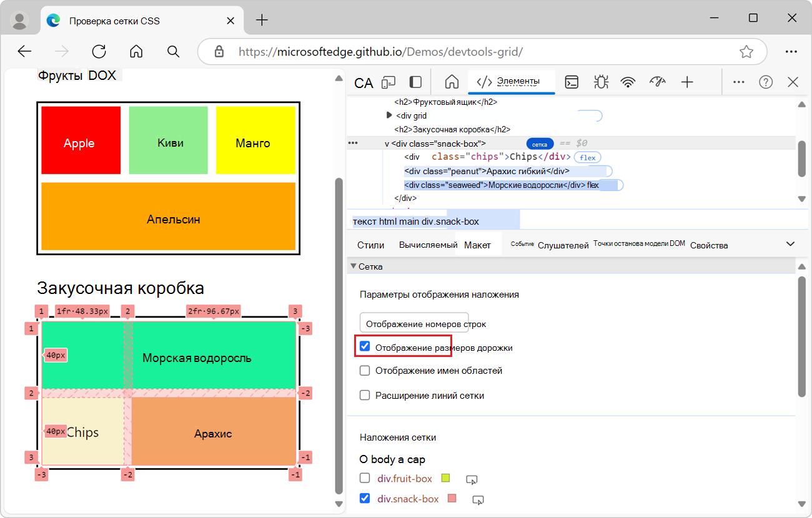Screen dimensions: 812x518
Task: Click the show element icon next to div.snack-box
Action: point(477,499)
